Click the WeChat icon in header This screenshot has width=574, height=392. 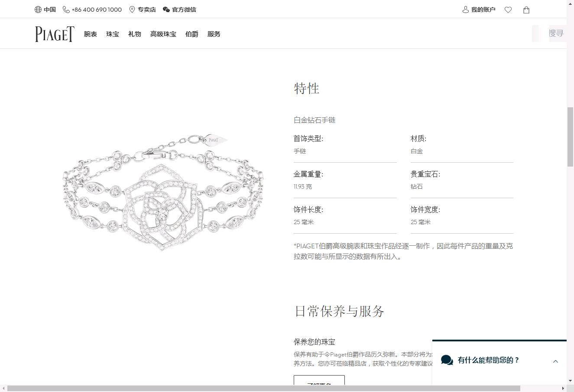click(x=166, y=10)
